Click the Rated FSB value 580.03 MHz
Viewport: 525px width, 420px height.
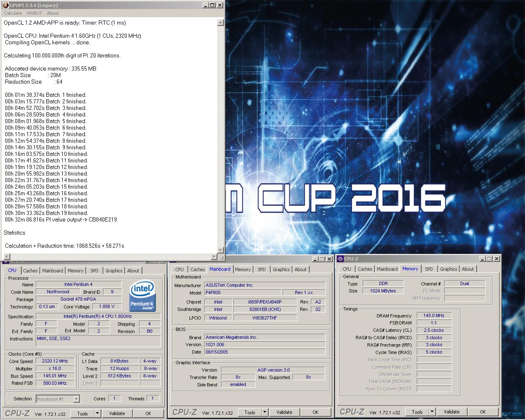[x=55, y=383]
